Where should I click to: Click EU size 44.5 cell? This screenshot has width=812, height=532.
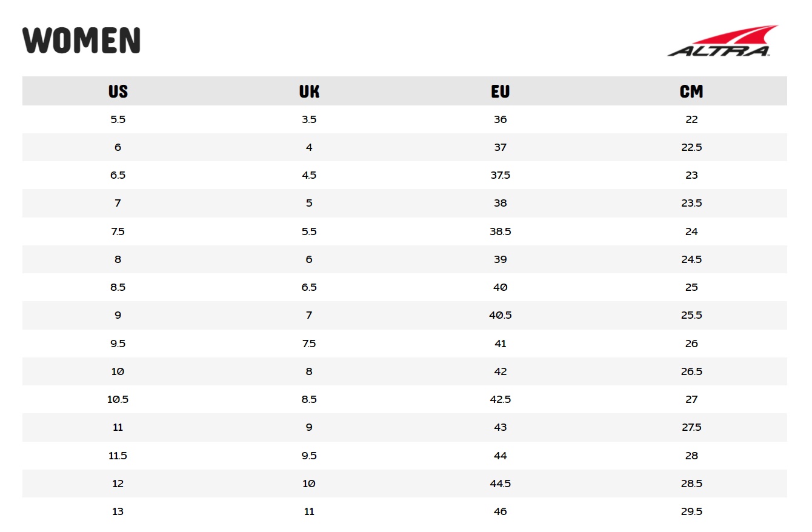[500, 484]
